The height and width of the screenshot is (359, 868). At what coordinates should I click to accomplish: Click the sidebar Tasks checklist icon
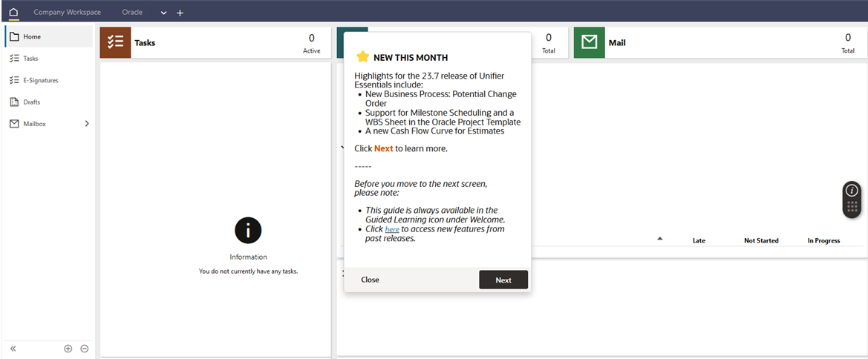click(x=14, y=58)
